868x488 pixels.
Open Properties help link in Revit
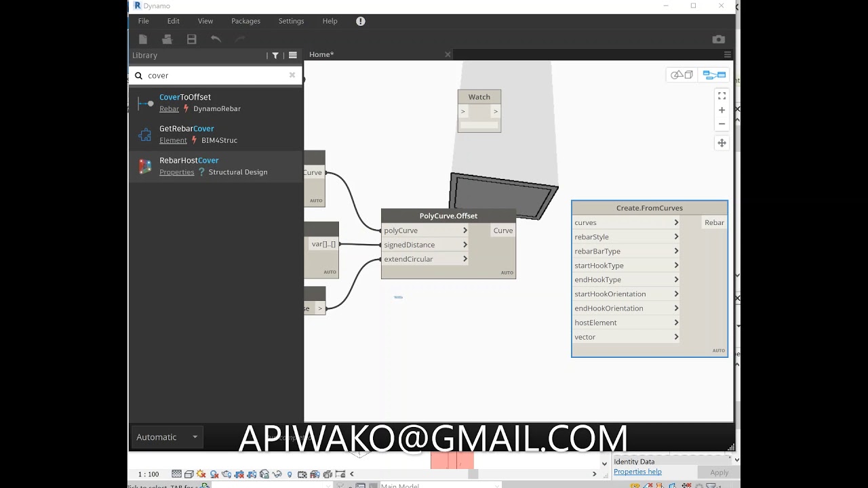tap(637, 472)
